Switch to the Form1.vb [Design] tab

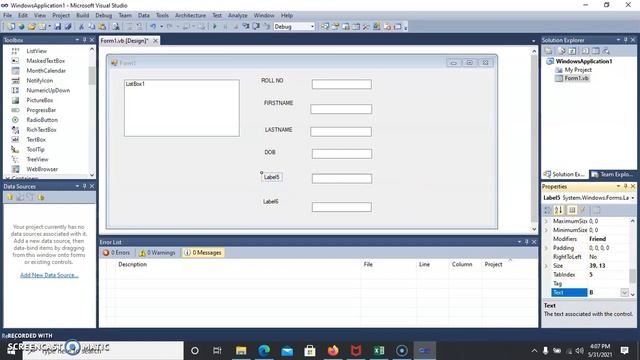pyautogui.click(x=124, y=41)
